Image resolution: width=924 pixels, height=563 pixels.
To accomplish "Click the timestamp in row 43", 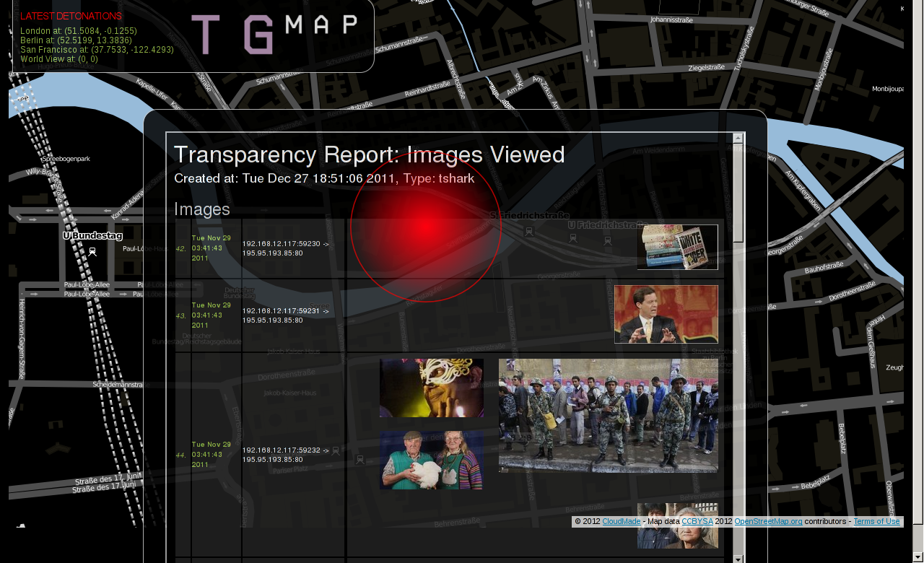I will point(212,315).
